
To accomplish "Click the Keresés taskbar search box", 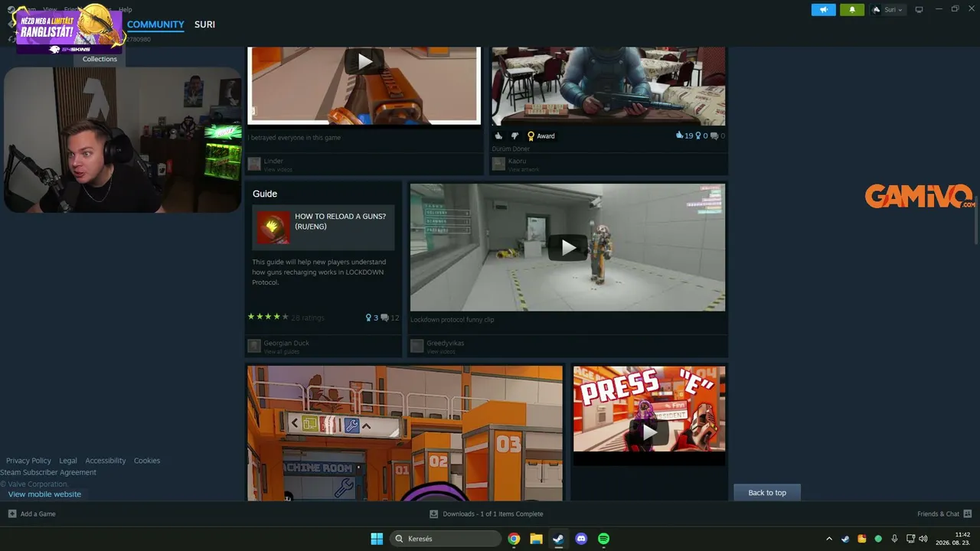I will click(444, 539).
